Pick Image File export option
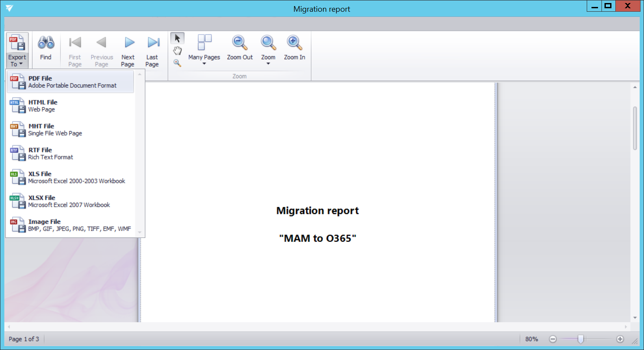Screen dimensions: 644x350 pyautogui.click(x=70, y=225)
